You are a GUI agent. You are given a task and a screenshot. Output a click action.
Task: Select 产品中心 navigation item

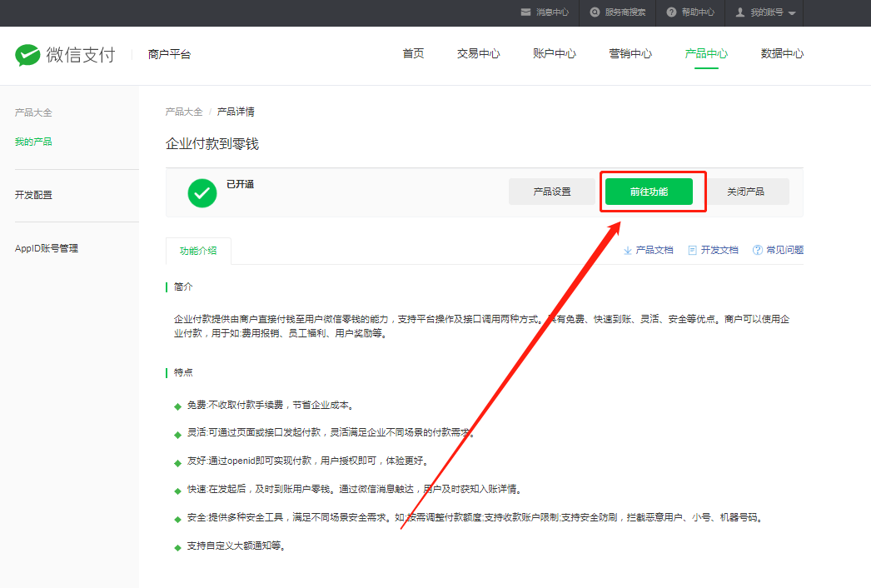pyautogui.click(x=706, y=54)
